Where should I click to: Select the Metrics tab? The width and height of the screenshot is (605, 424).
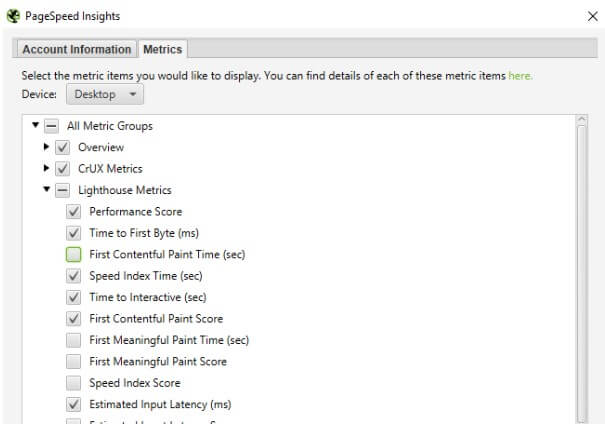(162, 49)
